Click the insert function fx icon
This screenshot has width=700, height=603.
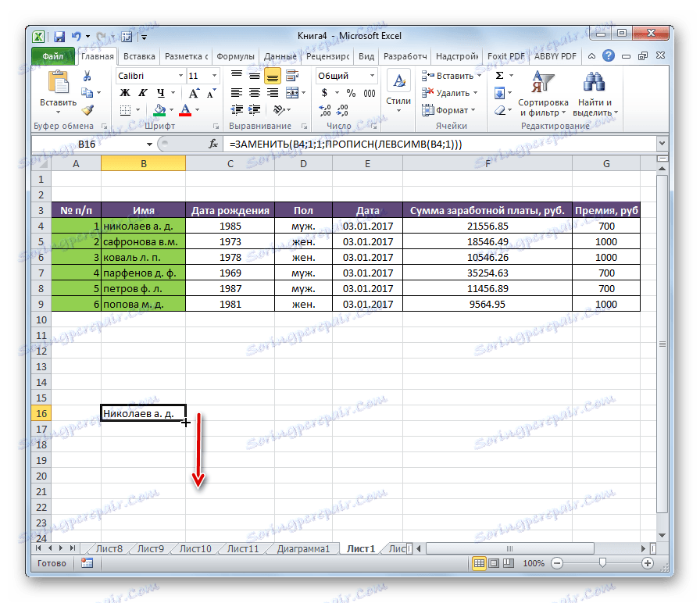pos(213,144)
